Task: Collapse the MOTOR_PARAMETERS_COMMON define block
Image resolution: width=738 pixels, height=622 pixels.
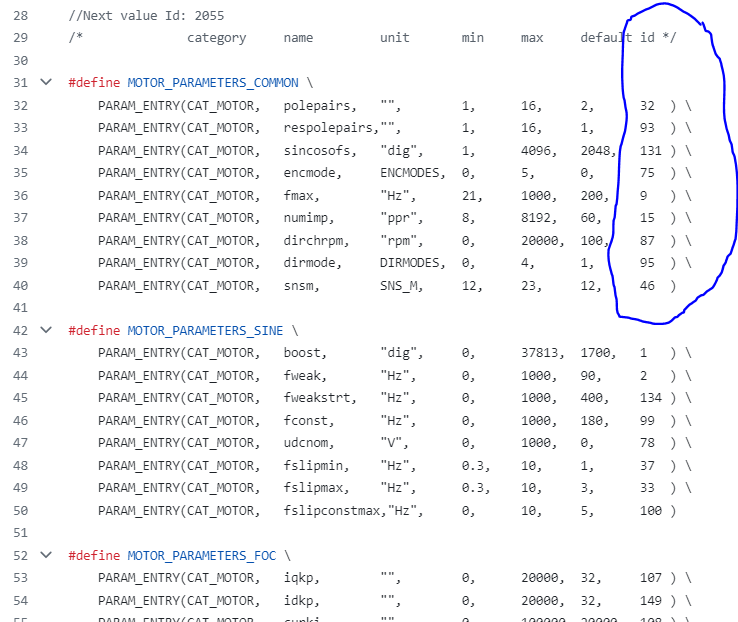Action: [45, 82]
